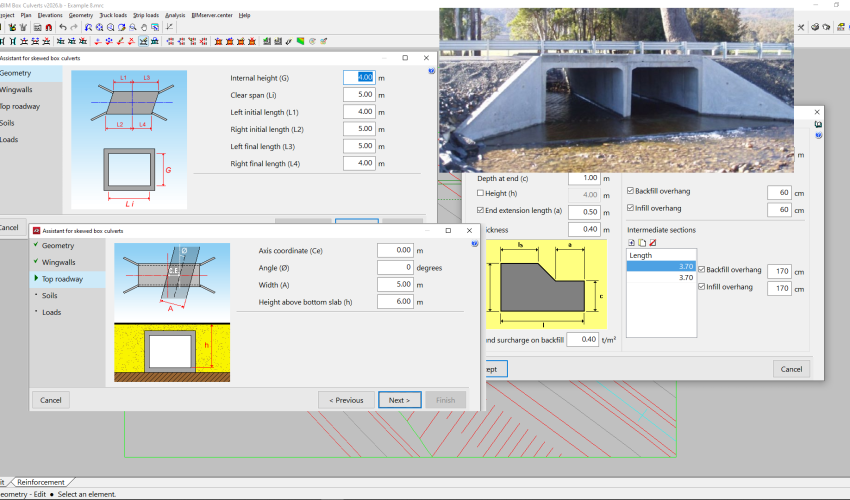Enable the Height (h) checkbox
The height and width of the screenshot is (500, 850).
[x=480, y=194]
